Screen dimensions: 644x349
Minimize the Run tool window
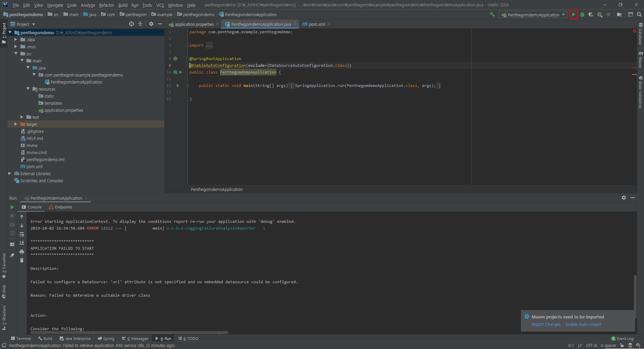click(633, 198)
